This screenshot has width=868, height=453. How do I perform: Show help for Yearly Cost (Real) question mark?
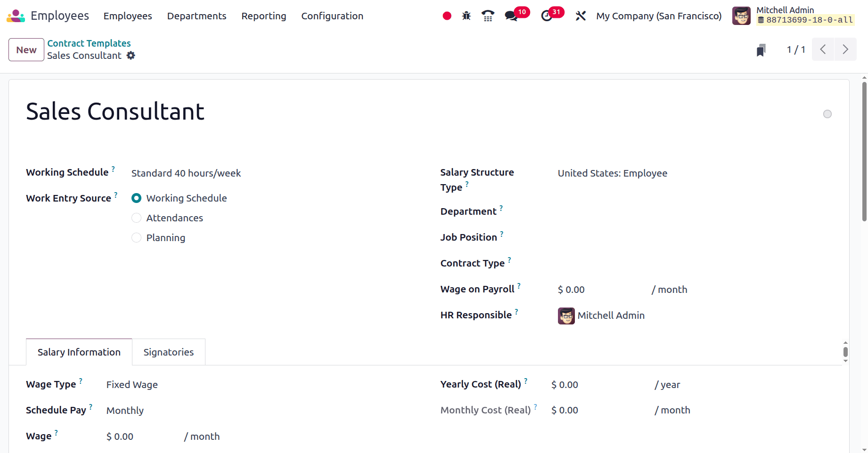(x=526, y=380)
